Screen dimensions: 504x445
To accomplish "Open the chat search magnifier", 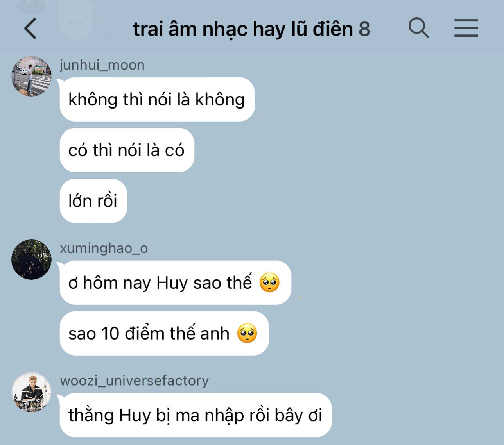I will pyautogui.click(x=418, y=28).
